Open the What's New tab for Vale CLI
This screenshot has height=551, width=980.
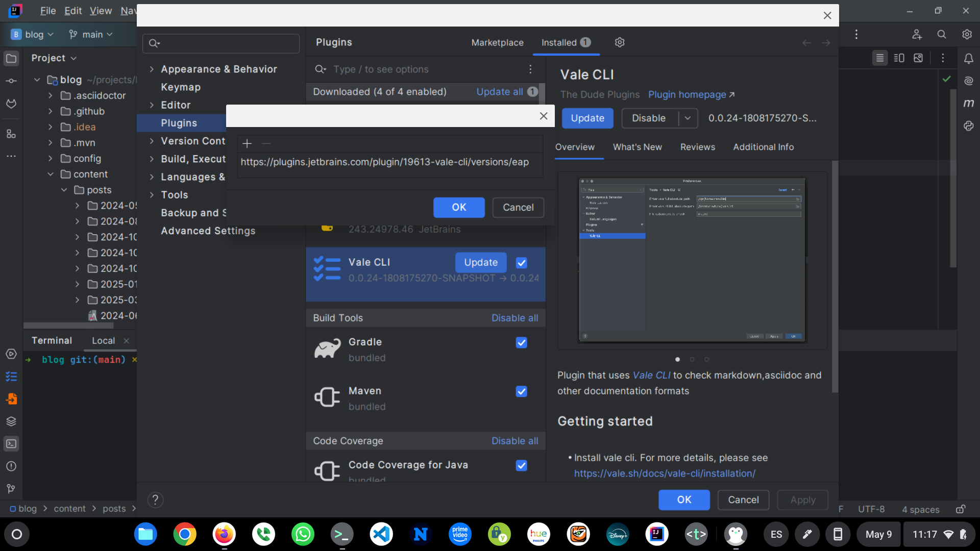(x=637, y=147)
